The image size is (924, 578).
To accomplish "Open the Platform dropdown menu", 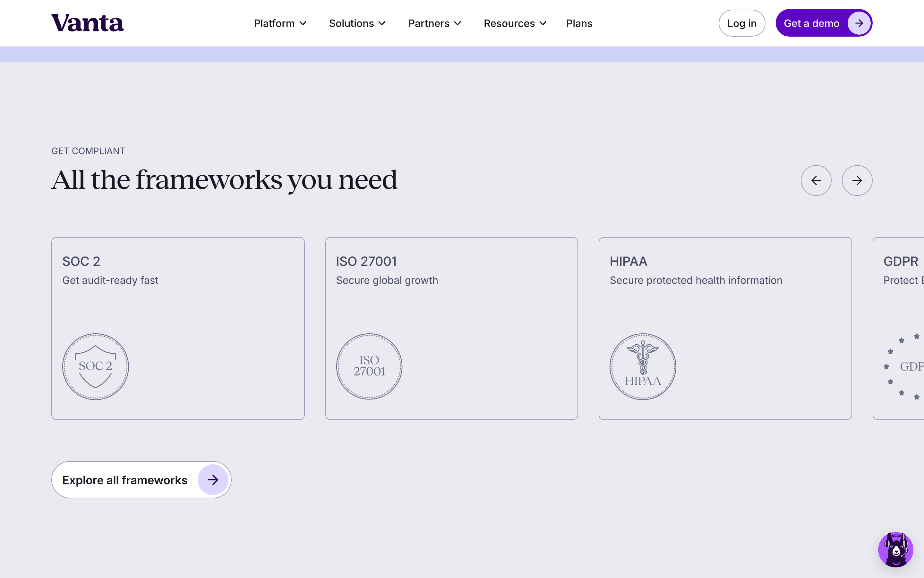I will click(x=280, y=23).
